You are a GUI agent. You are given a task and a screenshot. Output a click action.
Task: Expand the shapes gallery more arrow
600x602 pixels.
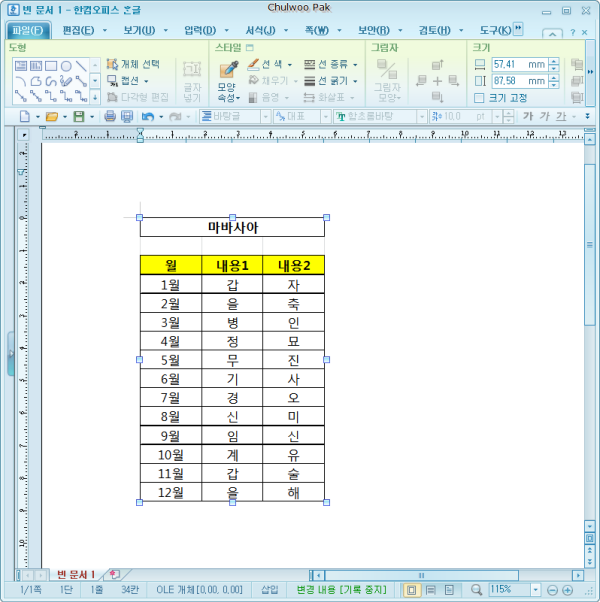click(95, 97)
